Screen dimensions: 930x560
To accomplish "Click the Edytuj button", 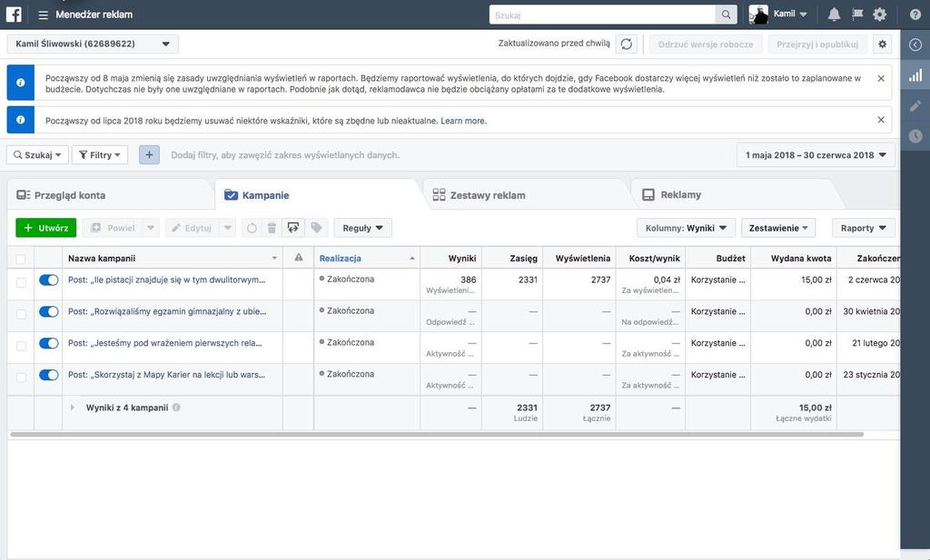I will (193, 228).
